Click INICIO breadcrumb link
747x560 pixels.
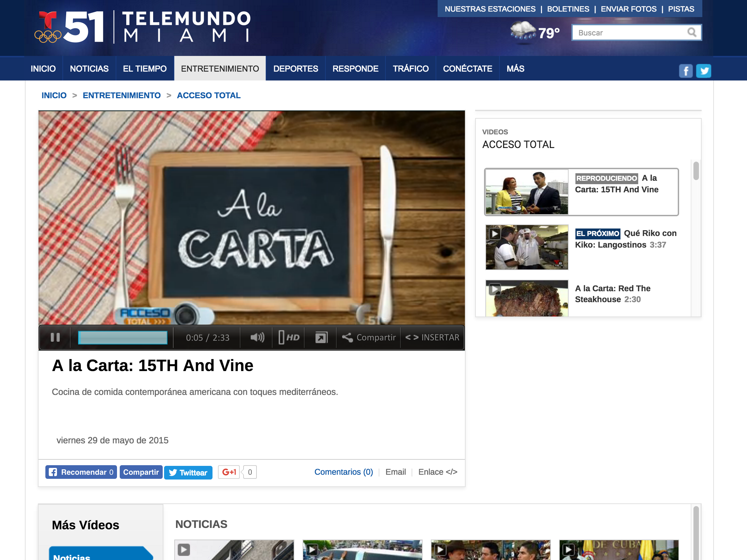click(x=54, y=95)
